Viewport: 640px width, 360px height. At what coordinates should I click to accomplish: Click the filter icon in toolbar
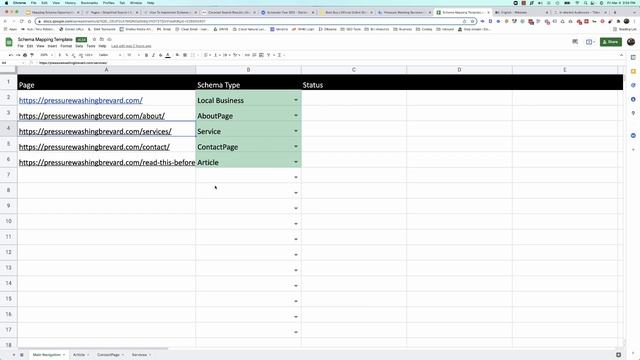point(269,55)
